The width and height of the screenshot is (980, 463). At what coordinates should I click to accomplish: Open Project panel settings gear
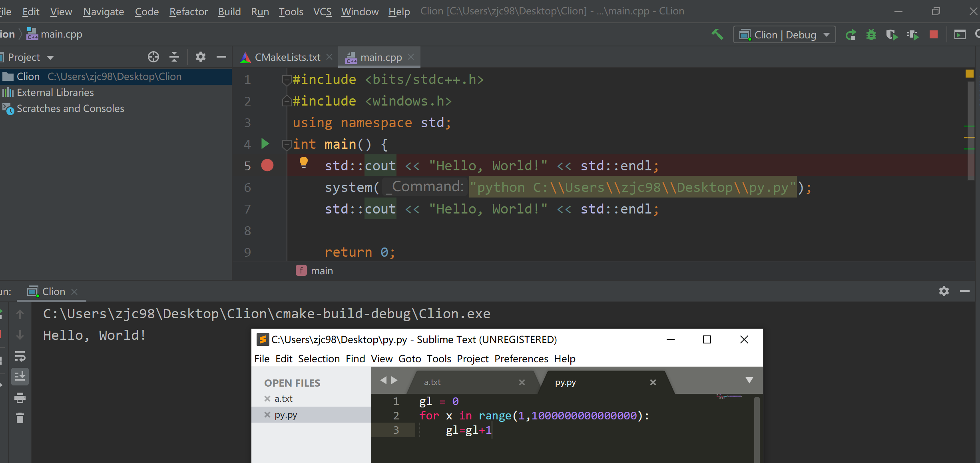[x=201, y=57]
